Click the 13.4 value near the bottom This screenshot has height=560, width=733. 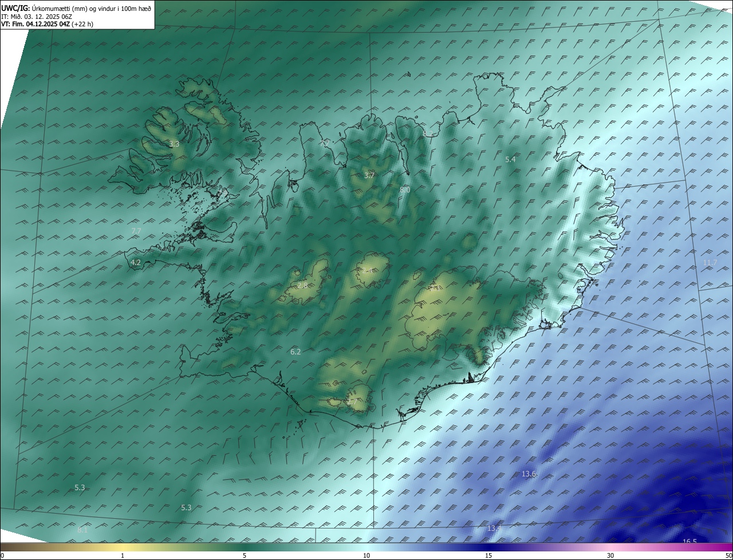pyautogui.click(x=494, y=529)
